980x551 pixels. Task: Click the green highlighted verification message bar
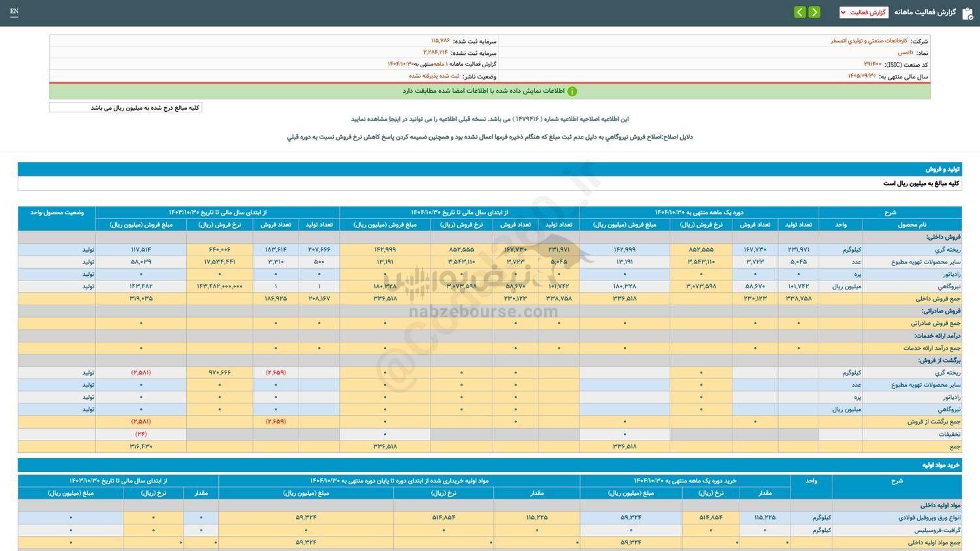pyautogui.click(x=489, y=91)
